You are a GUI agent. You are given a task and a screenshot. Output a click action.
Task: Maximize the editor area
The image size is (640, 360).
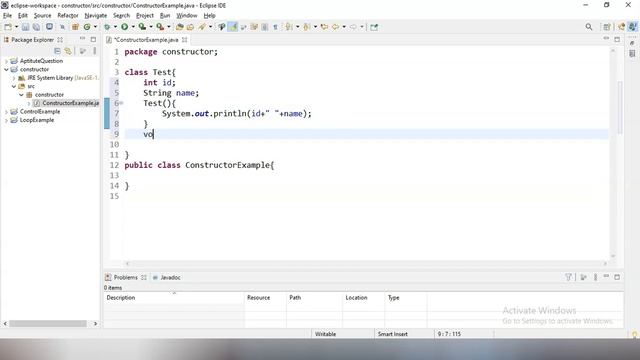[617, 39]
